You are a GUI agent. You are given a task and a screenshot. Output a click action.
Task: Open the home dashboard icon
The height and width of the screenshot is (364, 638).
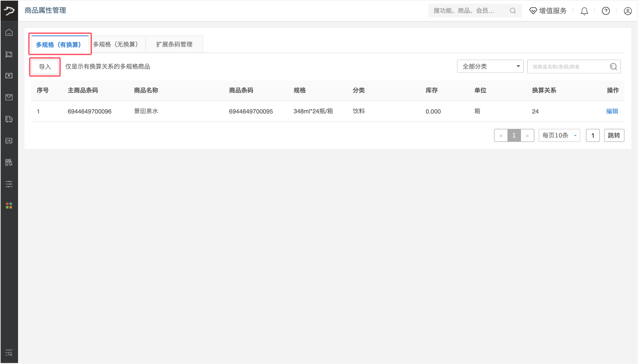pyautogui.click(x=9, y=32)
